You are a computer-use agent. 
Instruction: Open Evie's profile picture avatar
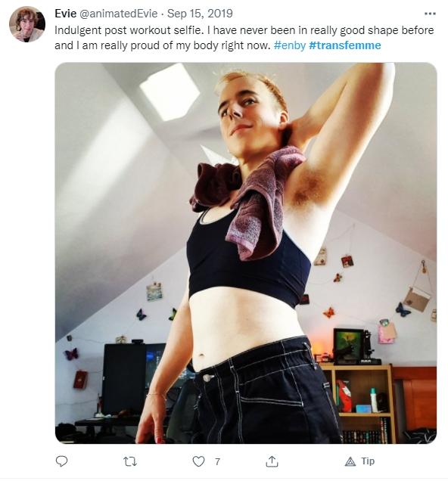[x=27, y=24]
